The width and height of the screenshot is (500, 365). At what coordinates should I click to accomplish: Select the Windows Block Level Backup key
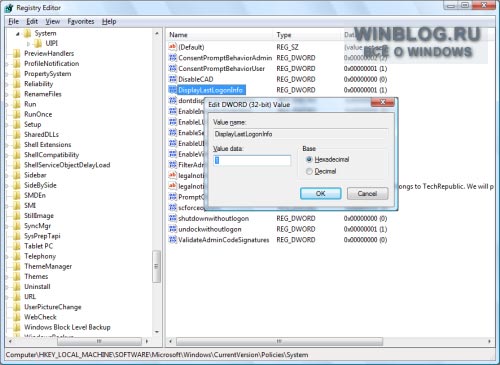pyautogui.click(x=67, y=327)
